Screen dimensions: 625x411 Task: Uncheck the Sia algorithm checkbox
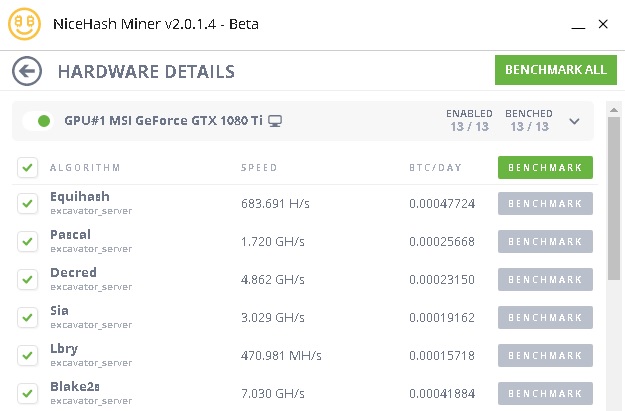pyautogui.click(x=28, y=317)
